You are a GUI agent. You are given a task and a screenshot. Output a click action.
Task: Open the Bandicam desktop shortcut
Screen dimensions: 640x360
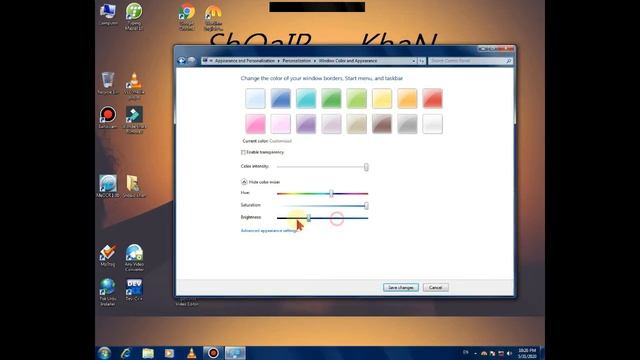[108, 118]
